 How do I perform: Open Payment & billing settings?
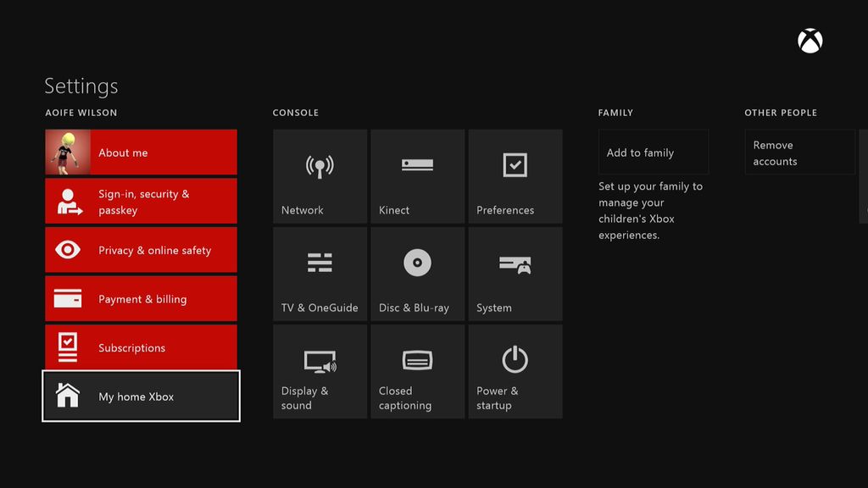point(141,298)
